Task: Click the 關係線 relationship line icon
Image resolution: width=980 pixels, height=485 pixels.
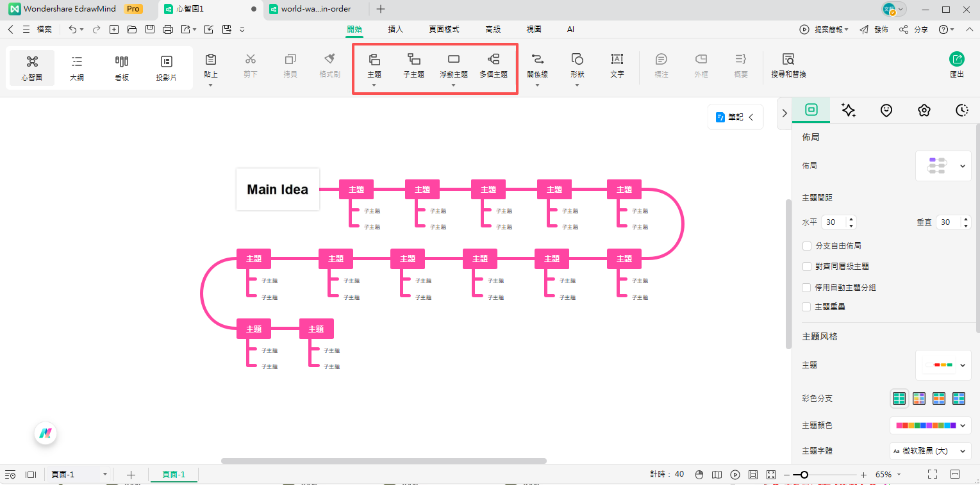Action: coord(537,60)
